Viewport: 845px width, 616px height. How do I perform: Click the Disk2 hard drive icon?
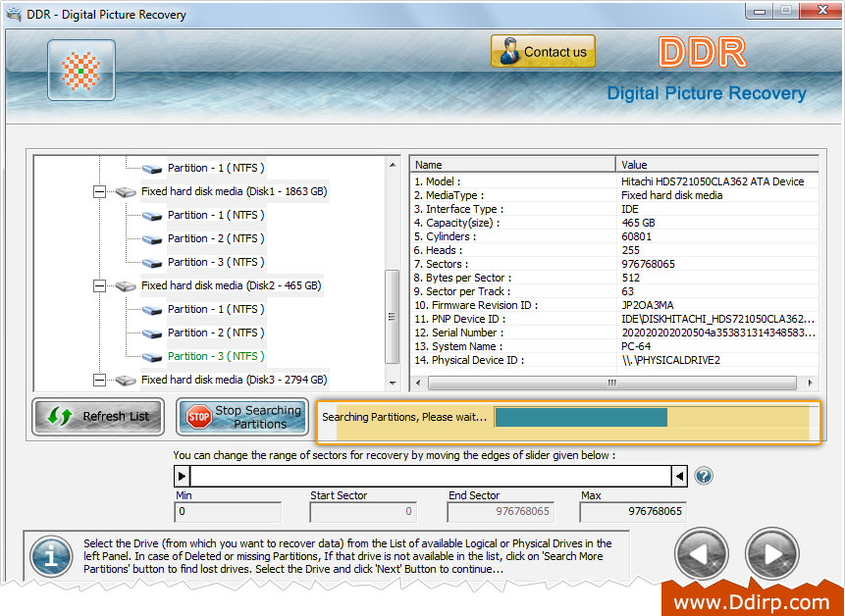coord(126,285)
